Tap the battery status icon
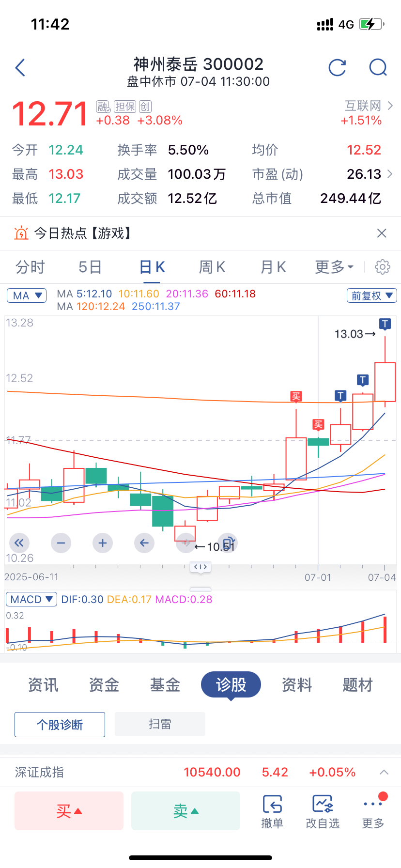This screenshot has width=401, height=868. pos(371,24)
